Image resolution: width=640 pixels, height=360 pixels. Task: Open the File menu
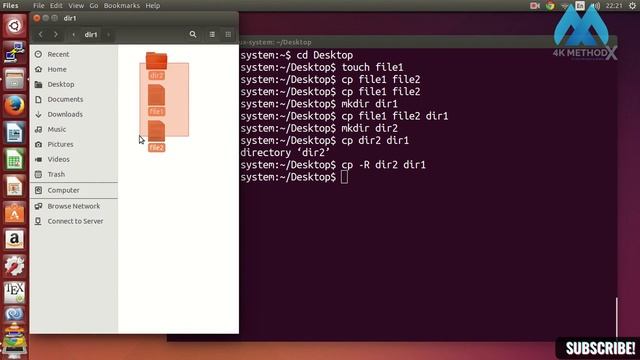pyautogui.click(x=39, y=5)
